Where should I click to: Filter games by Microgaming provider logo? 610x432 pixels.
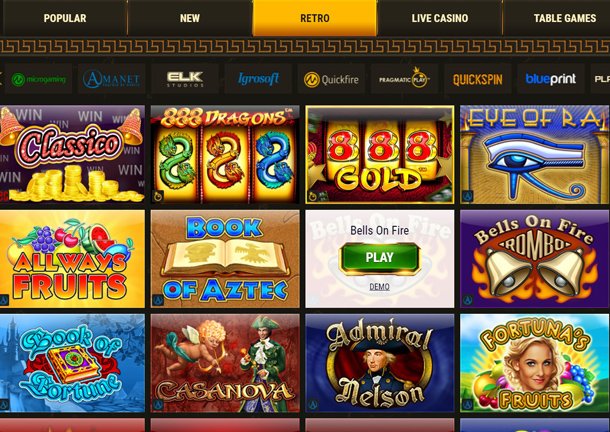click(x=38, y=79)
